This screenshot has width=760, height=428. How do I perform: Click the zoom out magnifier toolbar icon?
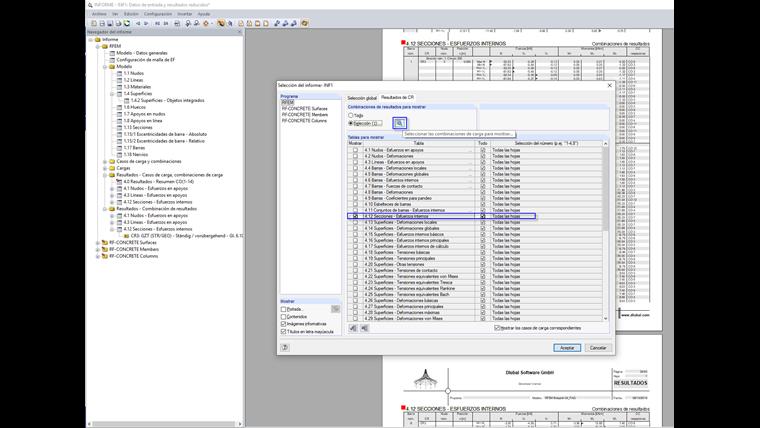196,23
